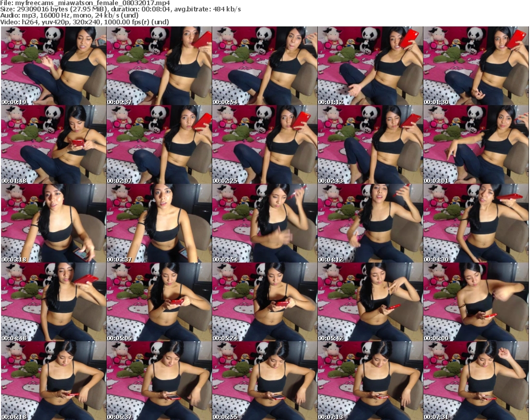View the frame with timestamp 00:07:13
530x420 pixels.
(370, 381)
